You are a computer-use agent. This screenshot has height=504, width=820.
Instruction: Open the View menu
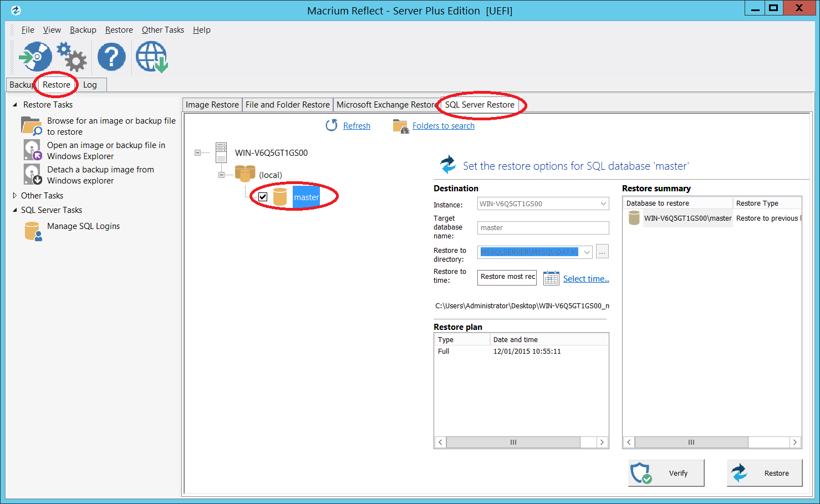(52, 30)
